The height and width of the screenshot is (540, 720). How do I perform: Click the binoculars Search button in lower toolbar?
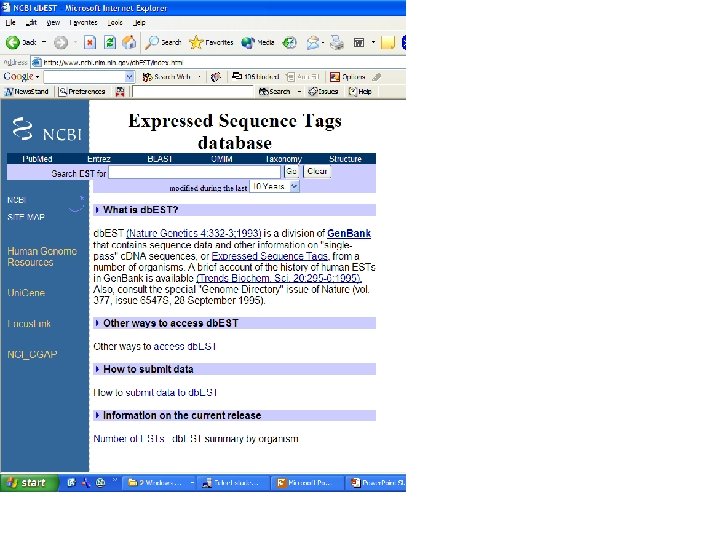click(x=275, y=91)
